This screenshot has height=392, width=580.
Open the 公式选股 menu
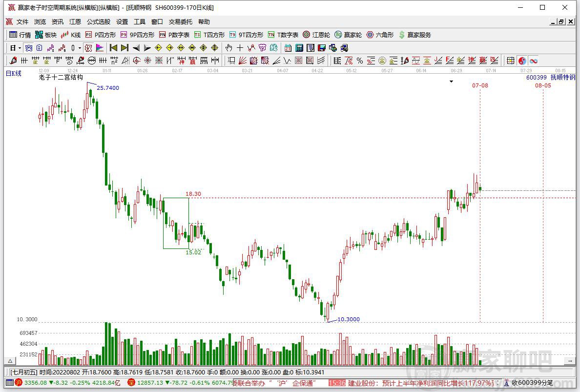click(x=99, y=22)
